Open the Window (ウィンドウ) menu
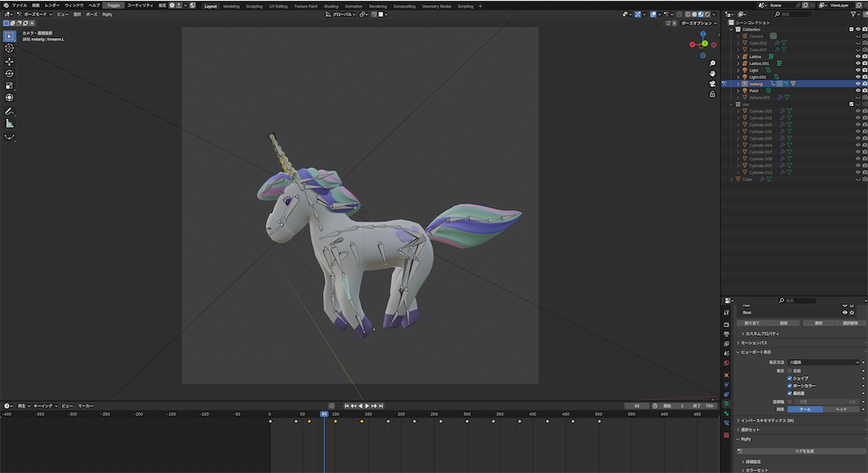This screenshot has width=868, height=473. pyautogui.click(x=74, y=5)
